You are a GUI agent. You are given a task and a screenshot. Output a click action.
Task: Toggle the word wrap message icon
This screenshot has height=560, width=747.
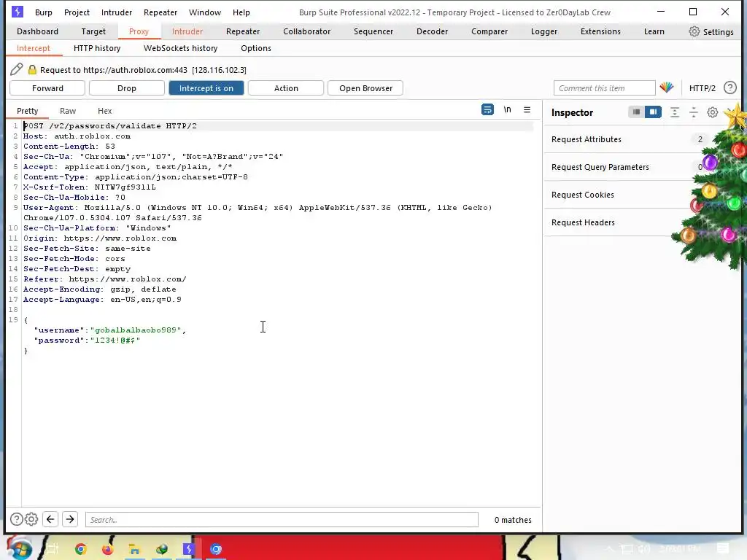click(x=487, y=109)
